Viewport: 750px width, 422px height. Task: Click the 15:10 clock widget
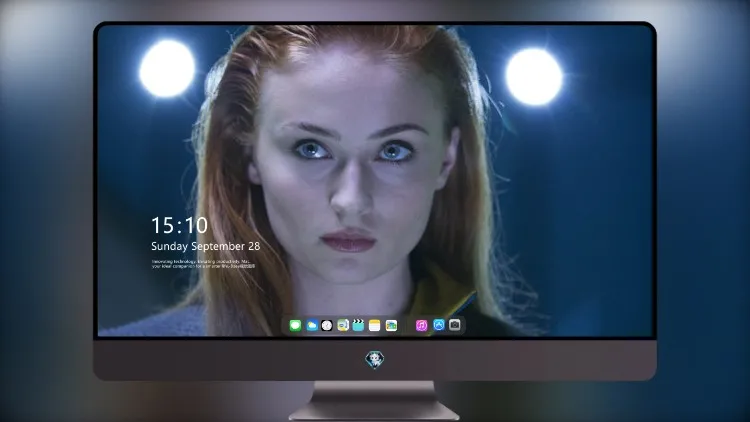(179, 225)
